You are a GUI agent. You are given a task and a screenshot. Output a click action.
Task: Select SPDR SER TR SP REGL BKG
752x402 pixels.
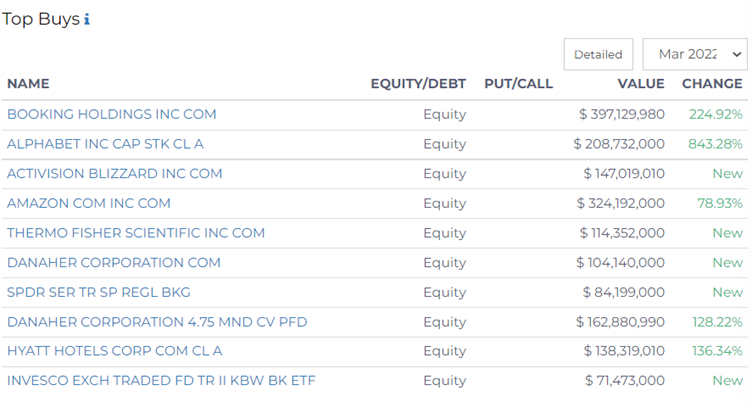coord(99,292)
